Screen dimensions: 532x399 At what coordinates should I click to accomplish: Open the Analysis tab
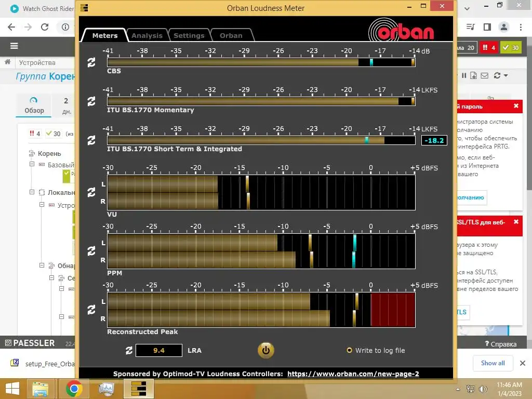click(147, 35)
